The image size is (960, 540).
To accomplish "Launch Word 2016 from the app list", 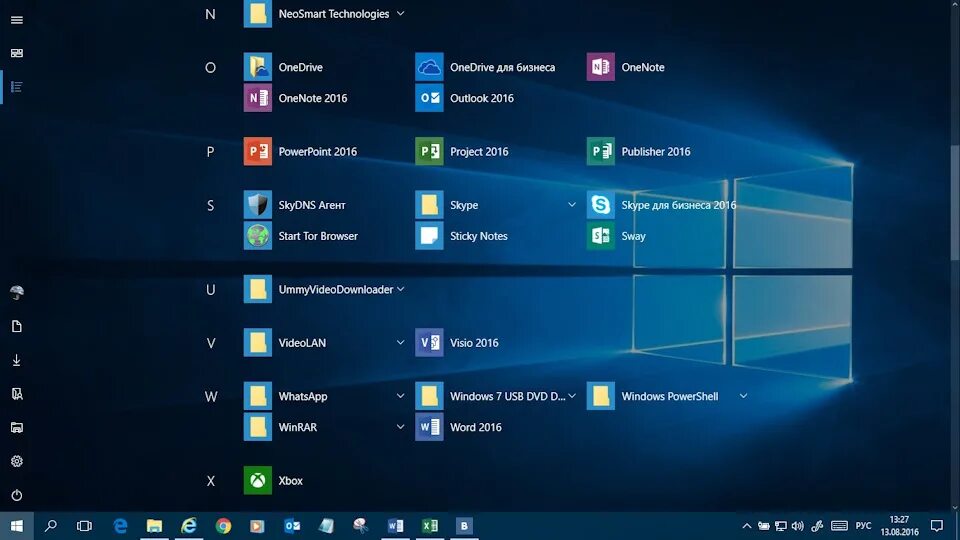I will (459, 427).
